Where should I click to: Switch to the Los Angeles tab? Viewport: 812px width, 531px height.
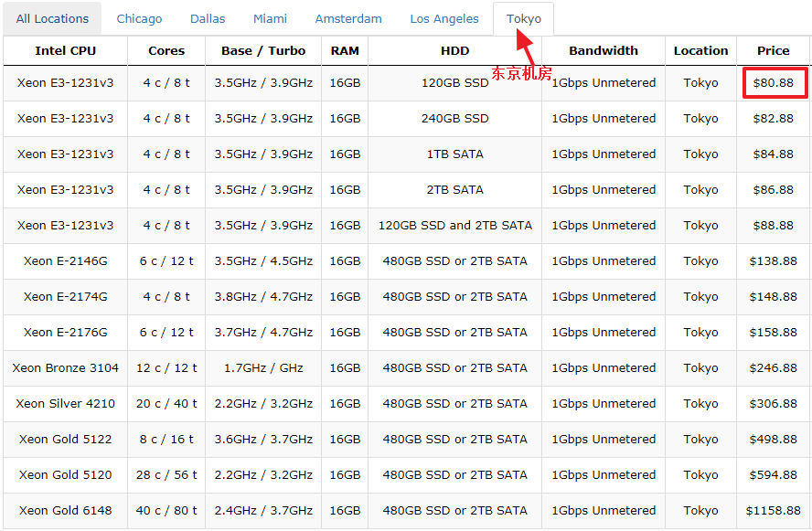click(x=443, y=18)
